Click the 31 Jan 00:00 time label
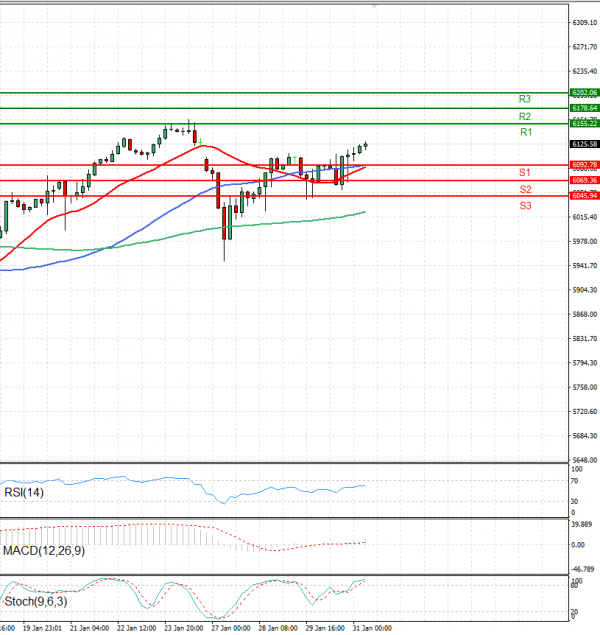Image resolution: width=600 pixels, height=635 pixels. coord(372,628)
